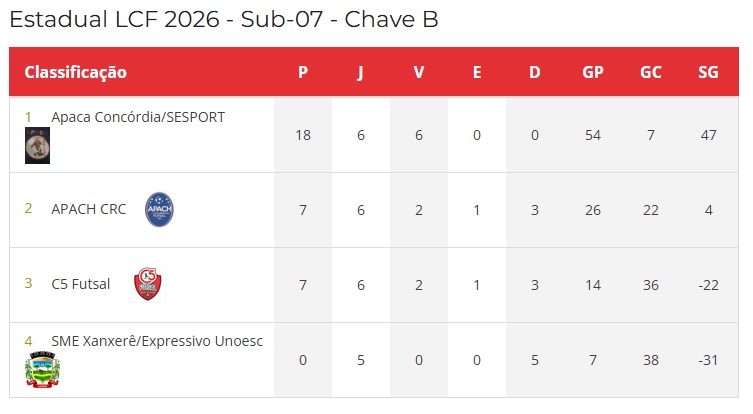The image size is (753, 414).
Task: Click the SME Xanxerê coat of arms logo
Action: [42, 369]
